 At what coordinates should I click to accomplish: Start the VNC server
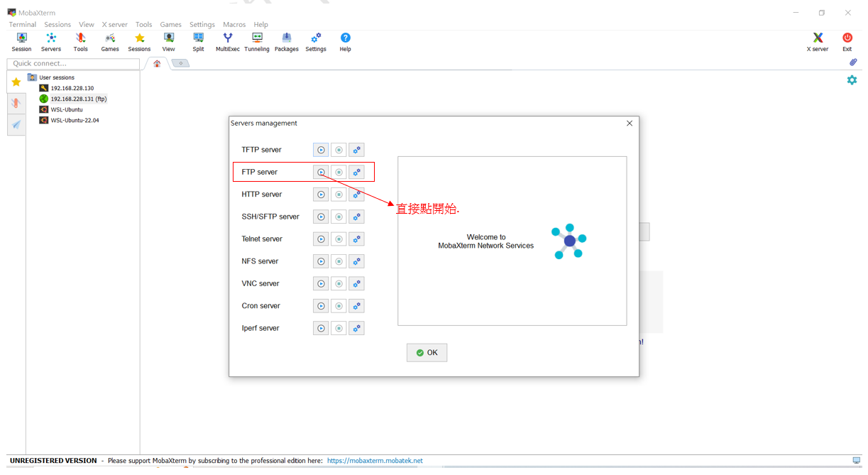(x=321, y=284)
